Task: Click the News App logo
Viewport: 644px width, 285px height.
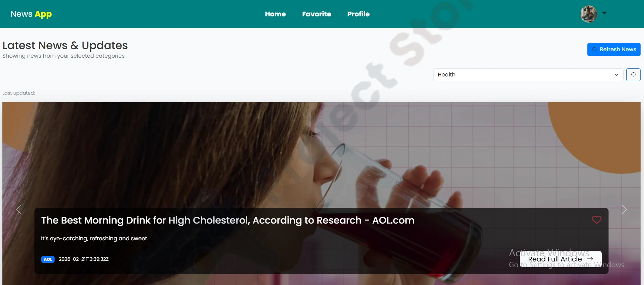Action: [x=31, y=14]
